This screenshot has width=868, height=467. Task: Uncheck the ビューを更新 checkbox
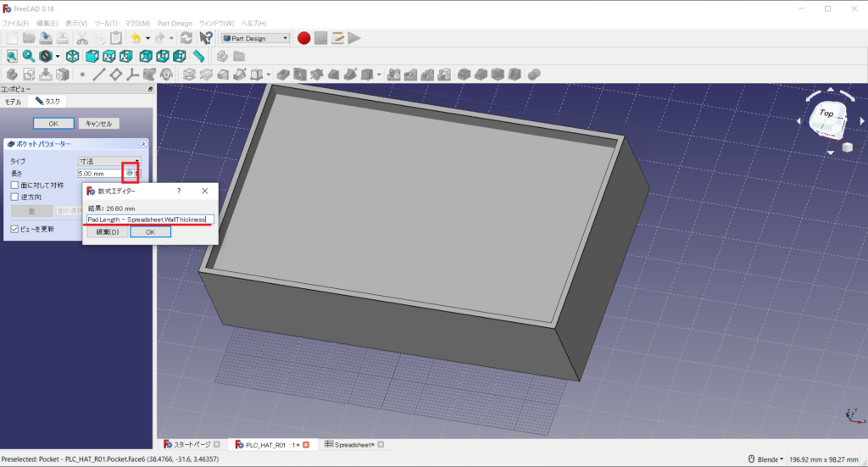[14, 229]
